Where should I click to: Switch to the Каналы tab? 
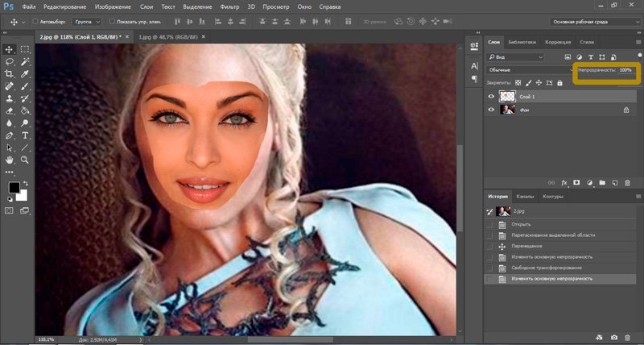pos(525,196)
